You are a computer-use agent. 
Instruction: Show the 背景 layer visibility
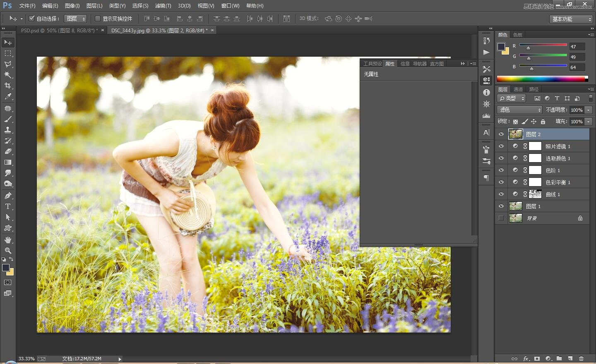click(x=501, y=218)
